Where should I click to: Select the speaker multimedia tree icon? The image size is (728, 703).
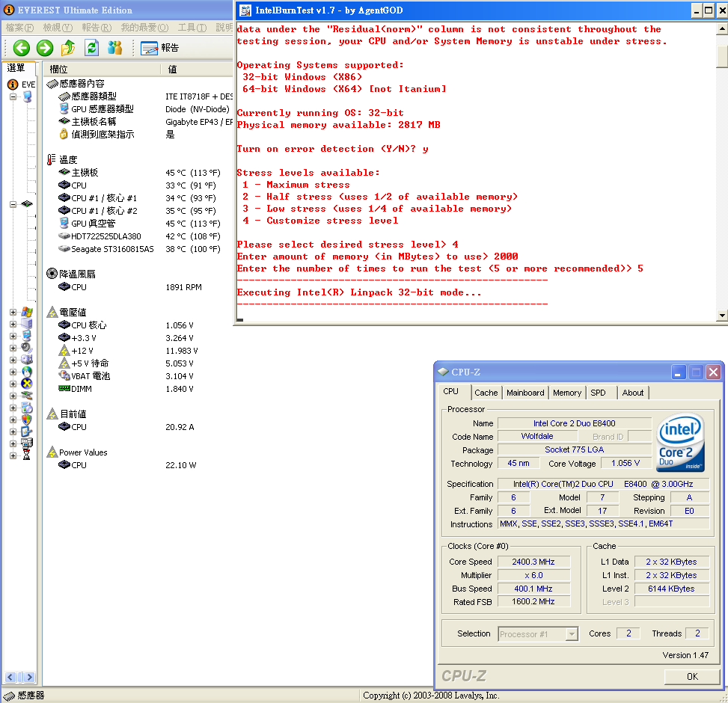tap(27, 348)
